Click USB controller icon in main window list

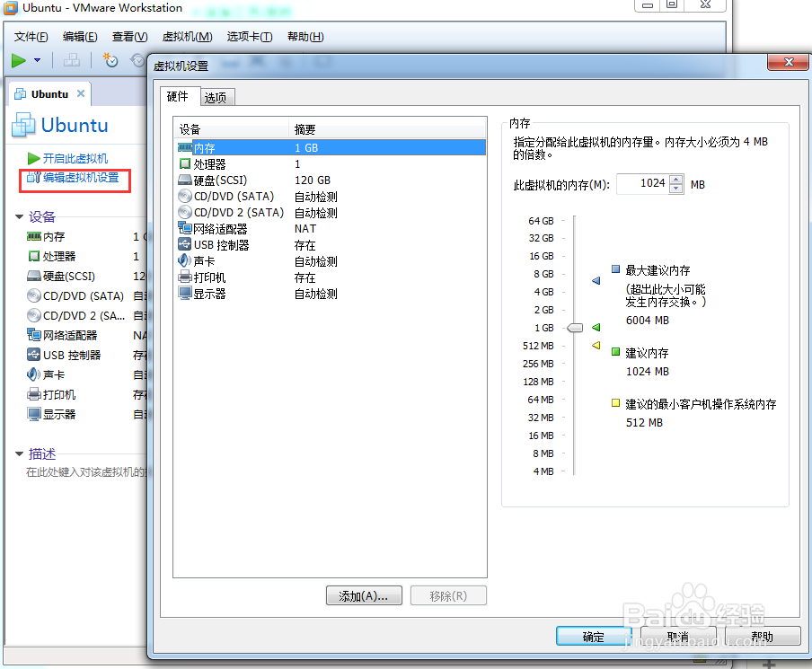[33, 355]
